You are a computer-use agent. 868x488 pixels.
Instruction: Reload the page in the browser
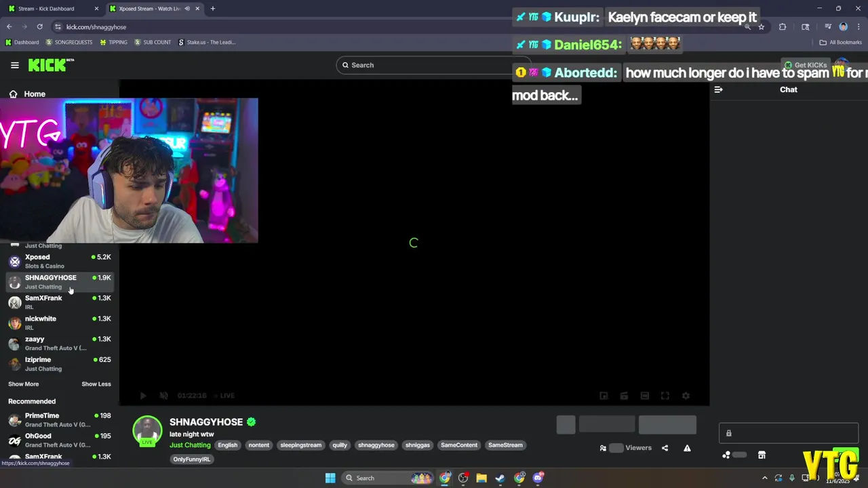[x=39, y=27]
